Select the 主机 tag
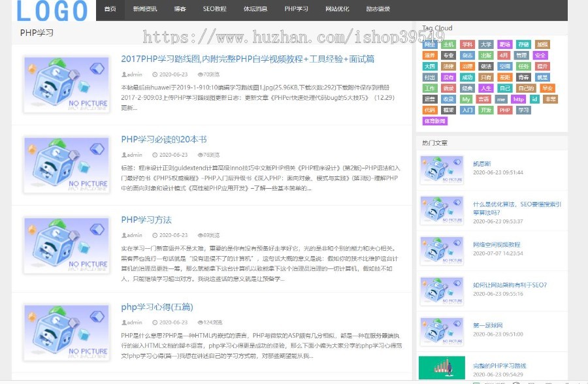588x384 pixels. pyautogui.click(x=448, y=44)
